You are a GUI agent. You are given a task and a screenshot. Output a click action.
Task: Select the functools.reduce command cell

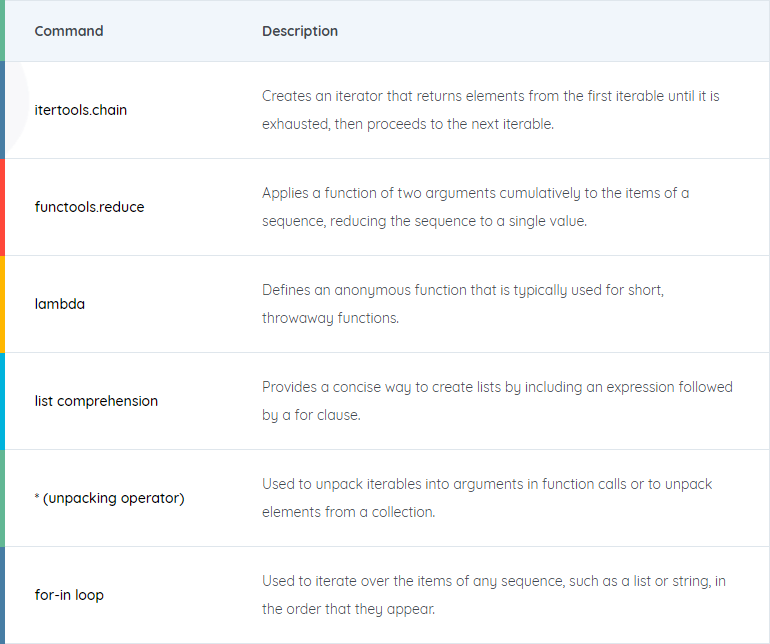coord(89,207)
